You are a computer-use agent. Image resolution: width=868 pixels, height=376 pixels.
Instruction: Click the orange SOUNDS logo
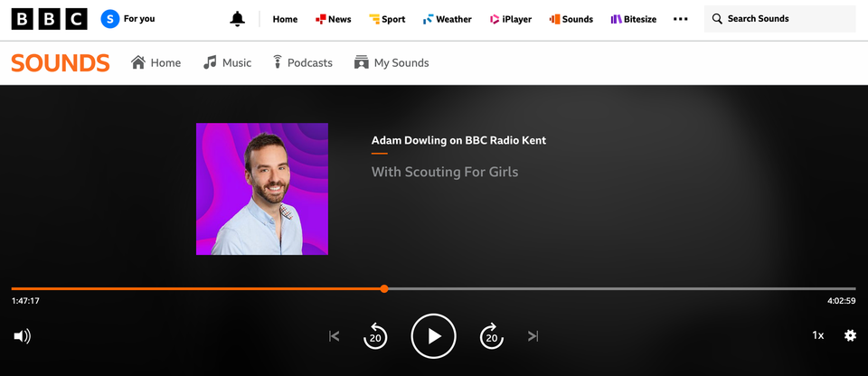[x=61, y=63]
